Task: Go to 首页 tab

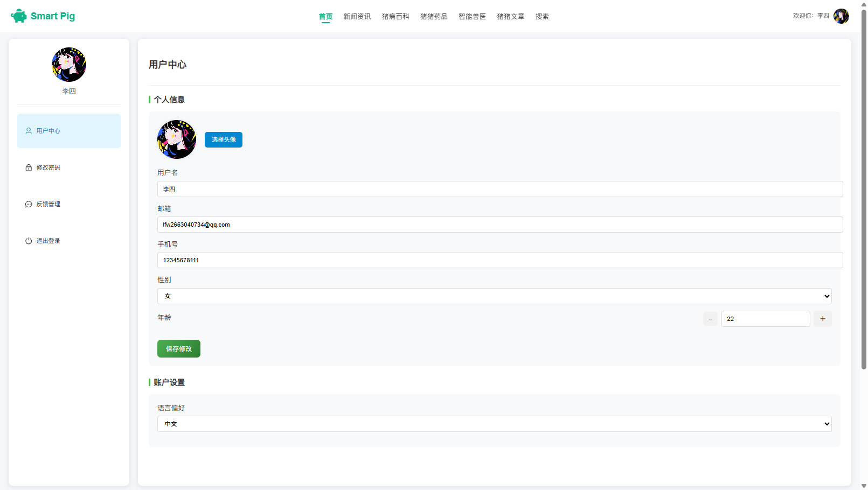Action: point(325,17)
